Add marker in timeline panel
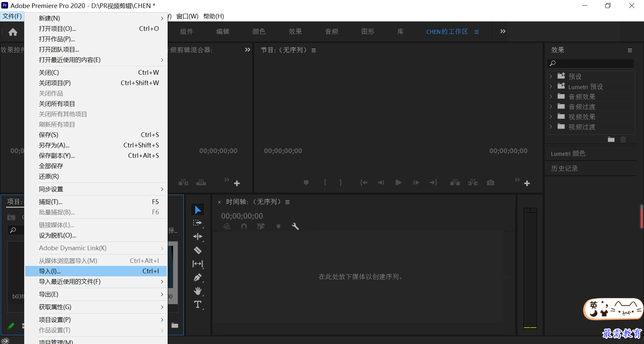The image size is (644, 344). tap(278, 226)
